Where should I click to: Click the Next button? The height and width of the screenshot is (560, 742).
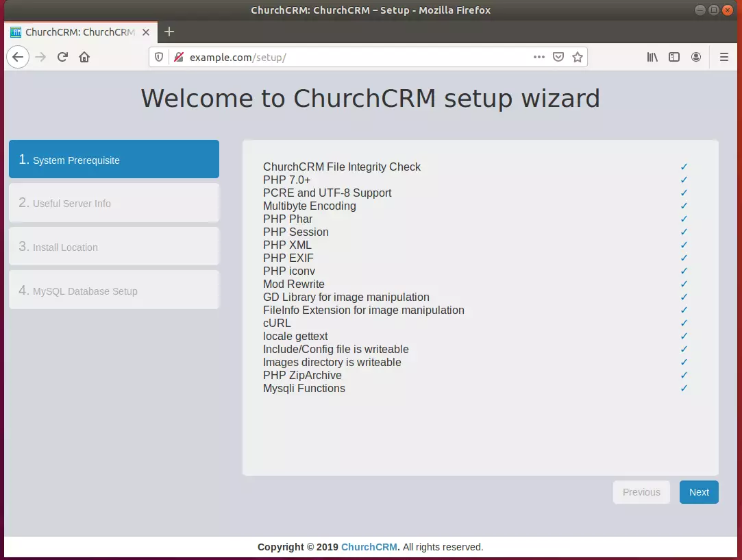click(x=699, y=492)
